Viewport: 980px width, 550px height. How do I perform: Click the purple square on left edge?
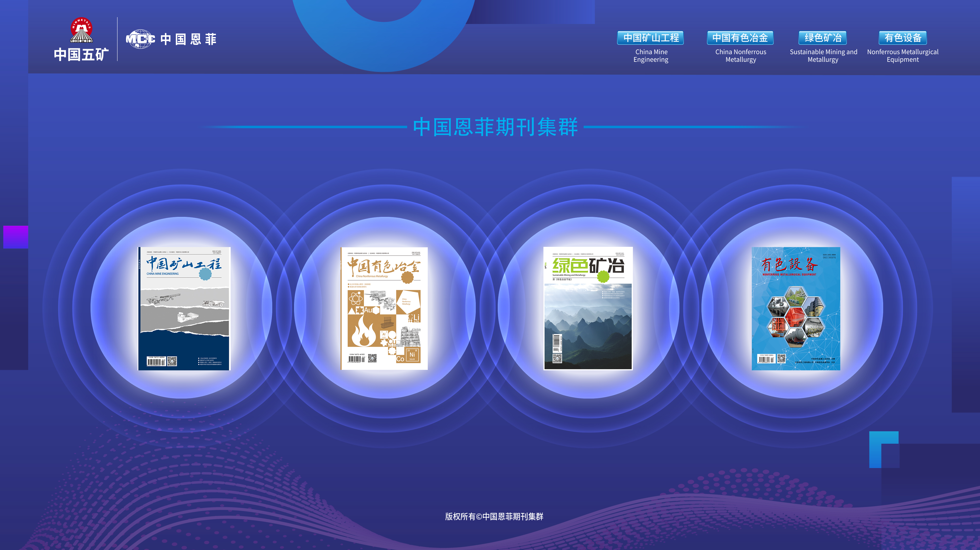[16, 237]
